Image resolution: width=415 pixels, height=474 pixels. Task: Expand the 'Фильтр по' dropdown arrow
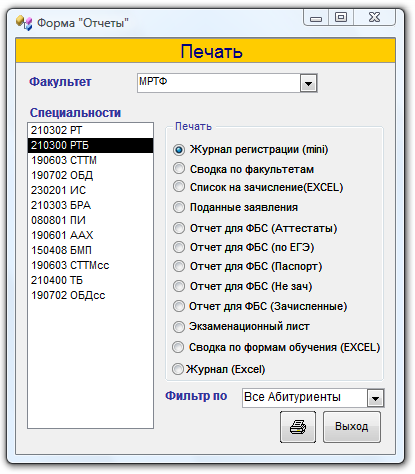[x=376, y=398]
